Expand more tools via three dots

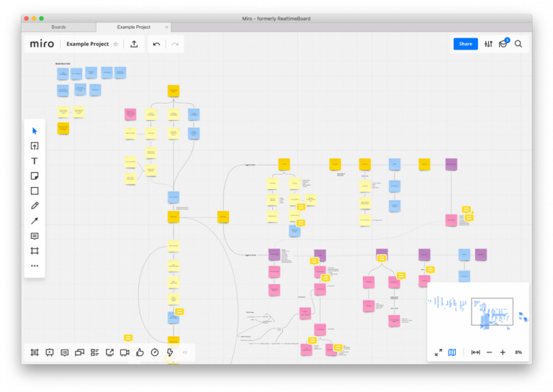(35, 265)
